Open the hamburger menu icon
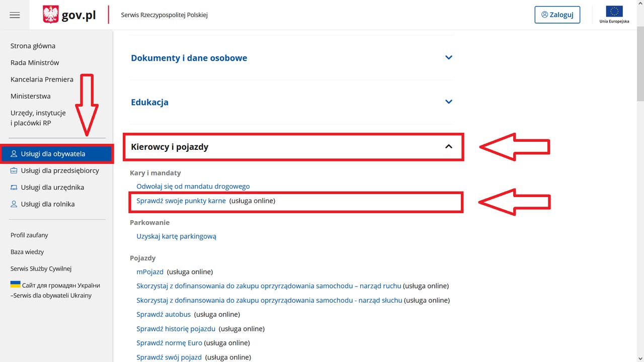 coord(15,15)
